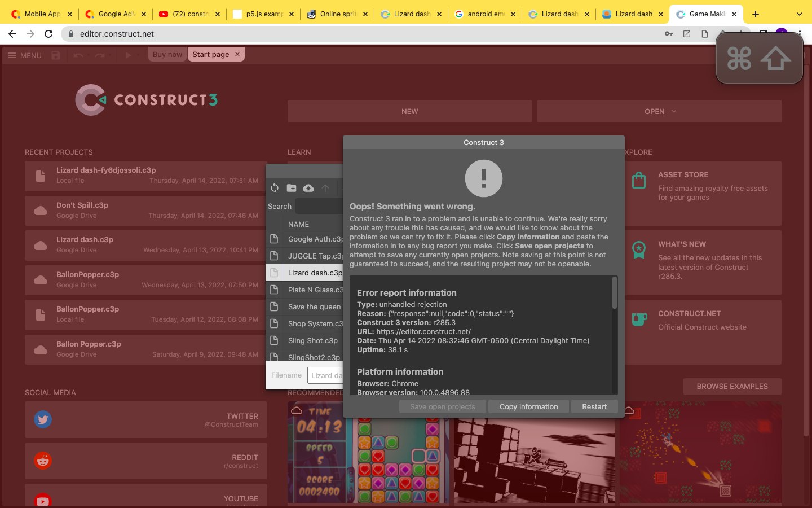Click the NEW project button
Image resolution: width=812 pixels, height=508 pixels.
click(x=410, y=111)
